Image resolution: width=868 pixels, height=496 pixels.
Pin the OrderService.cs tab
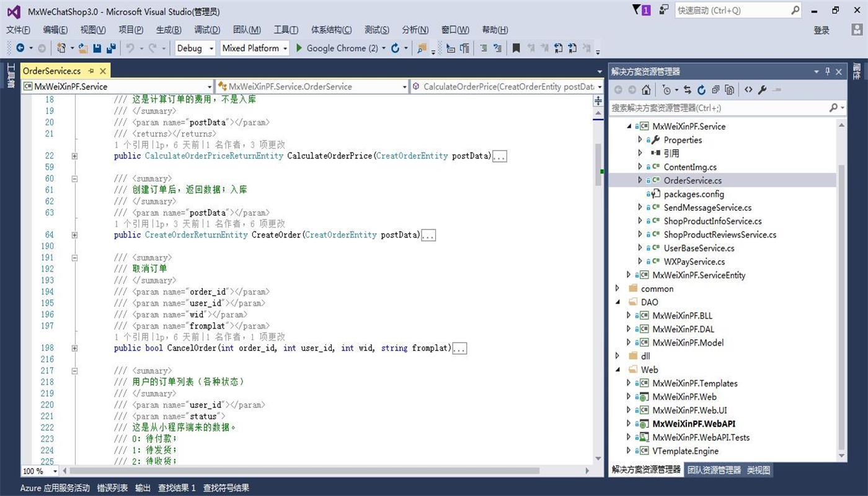[91, 71]
